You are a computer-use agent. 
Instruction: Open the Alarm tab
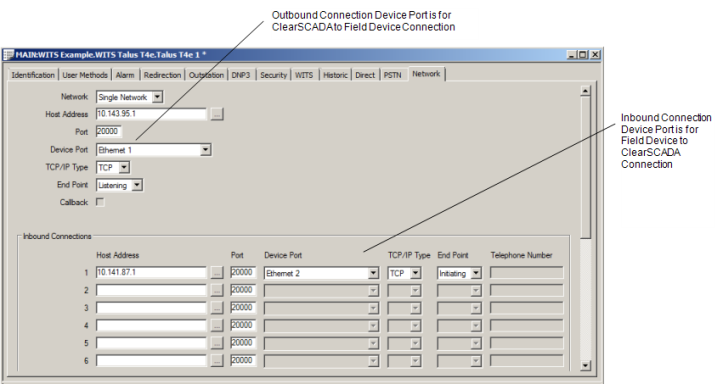pyautogui.click(x=125, y=75)
